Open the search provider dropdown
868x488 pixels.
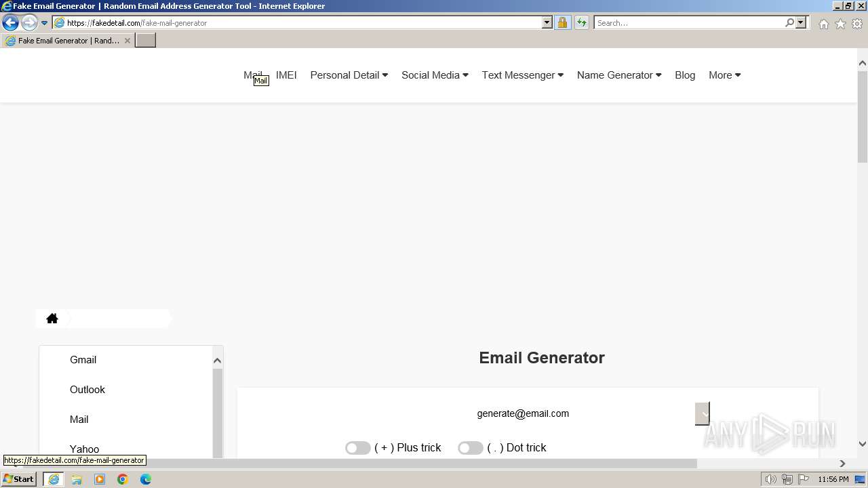(x=801, y=23)
